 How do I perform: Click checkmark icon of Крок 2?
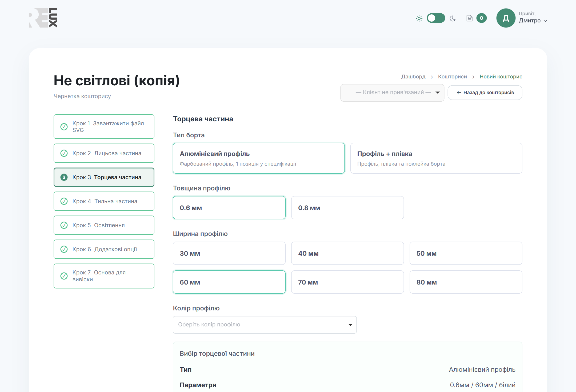coord(64,153)
